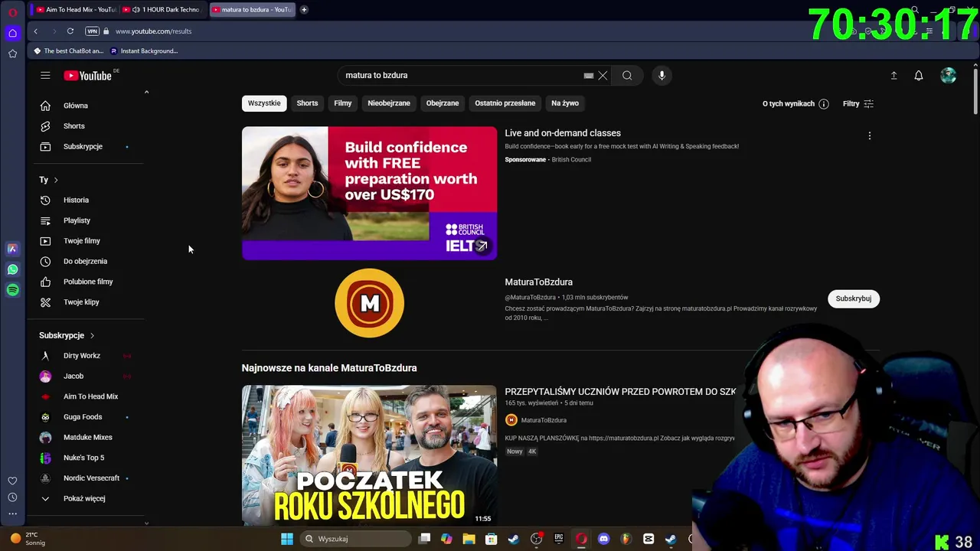Open the ad's three-dot options menu
The image size is (980, 551).
click(869, 135)
